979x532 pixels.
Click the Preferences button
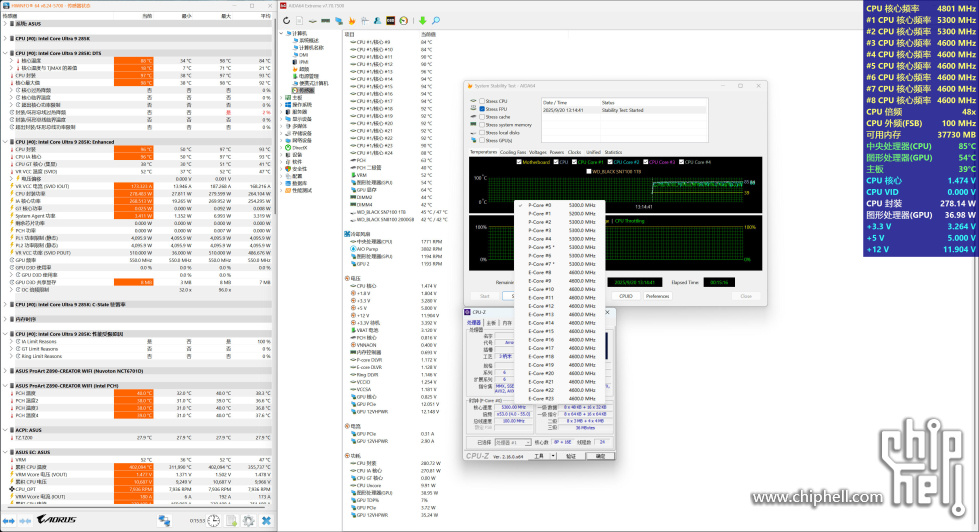657,296
